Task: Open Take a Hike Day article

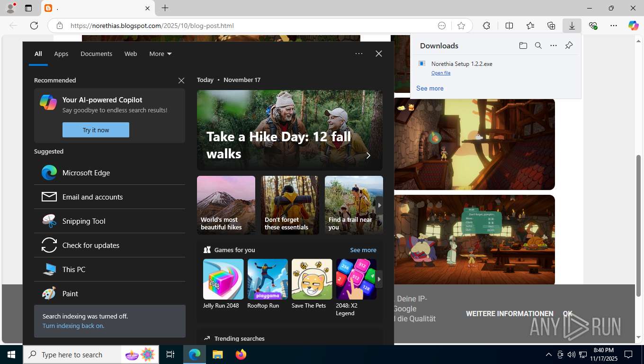Action: (290, 130)
